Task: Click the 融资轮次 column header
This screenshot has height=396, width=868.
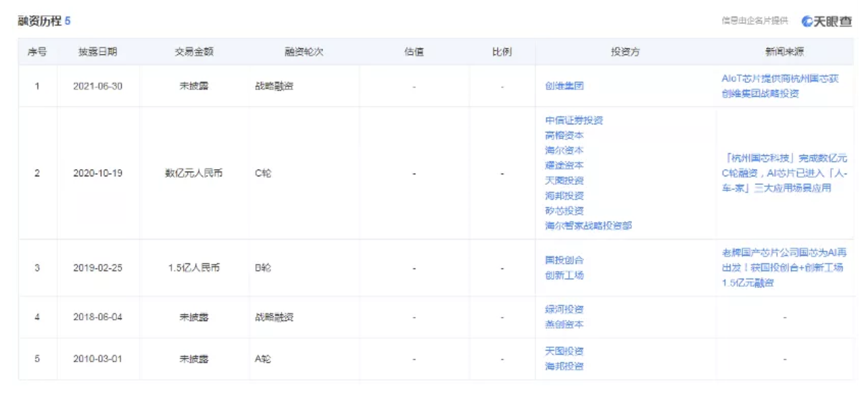Action: tap(304, 52)
